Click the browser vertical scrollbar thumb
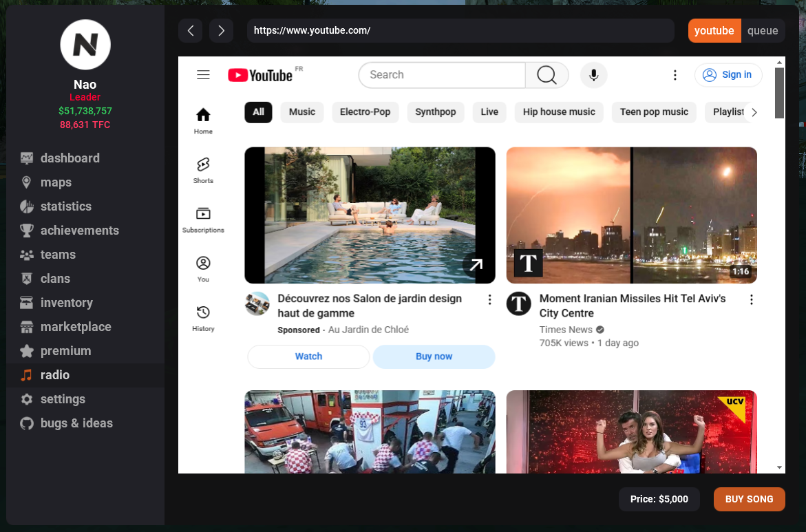This screenshot has height=532, width=806. tap(779, 92)
